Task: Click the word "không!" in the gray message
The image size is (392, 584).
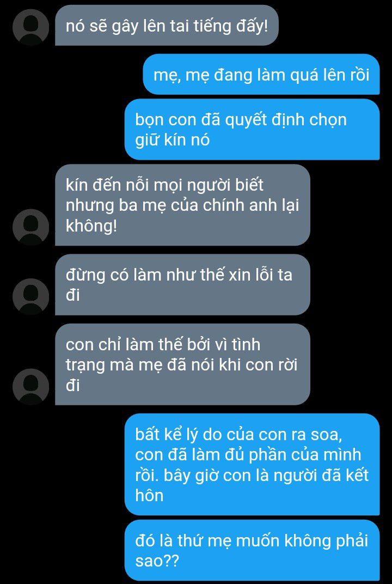Action: (91, 227)
